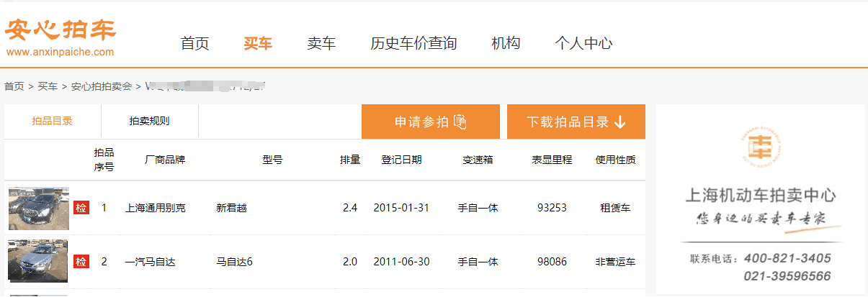Viewport: 868px width, 297px height.
Task: Click the 2011-06-30 registration date
Action: pyautogui.click(x=401, y=262)
